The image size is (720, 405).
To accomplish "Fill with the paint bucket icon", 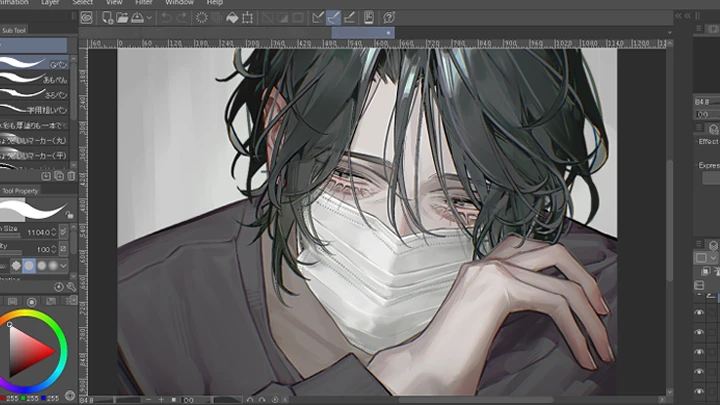I will pyautogui.click(x=232, y=18).
